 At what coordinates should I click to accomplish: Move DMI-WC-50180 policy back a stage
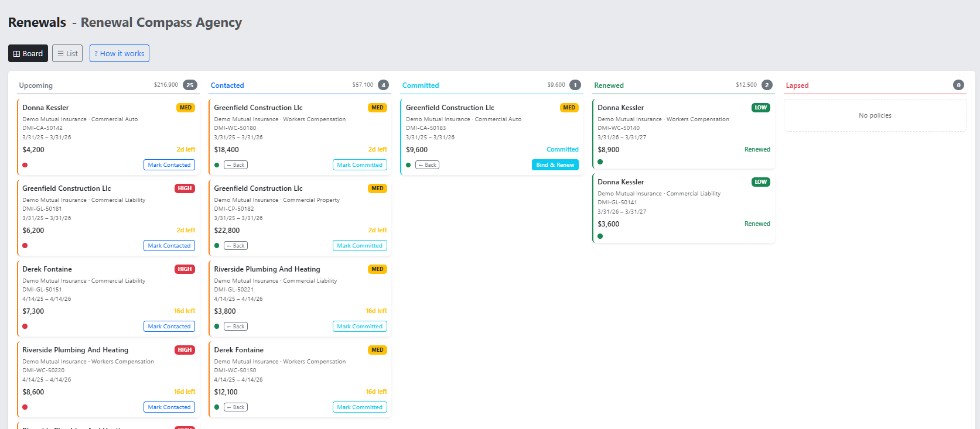coord(235,165)
